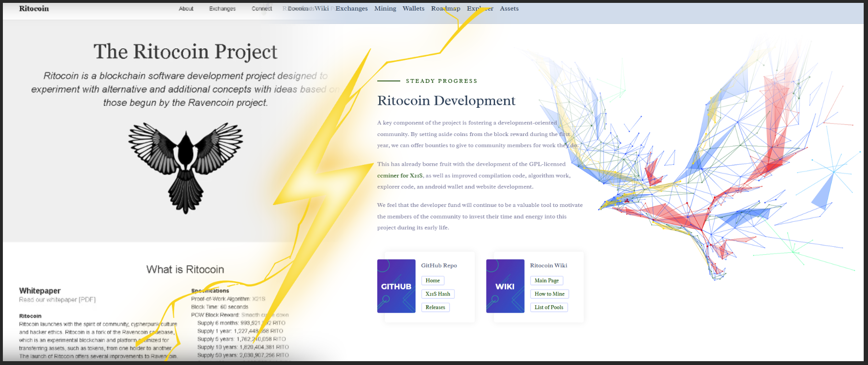Click the 'Supply 10 years' specification line
Image resolution: width=868 pixels, height=365 pixels.
click(x=243, y=347)
